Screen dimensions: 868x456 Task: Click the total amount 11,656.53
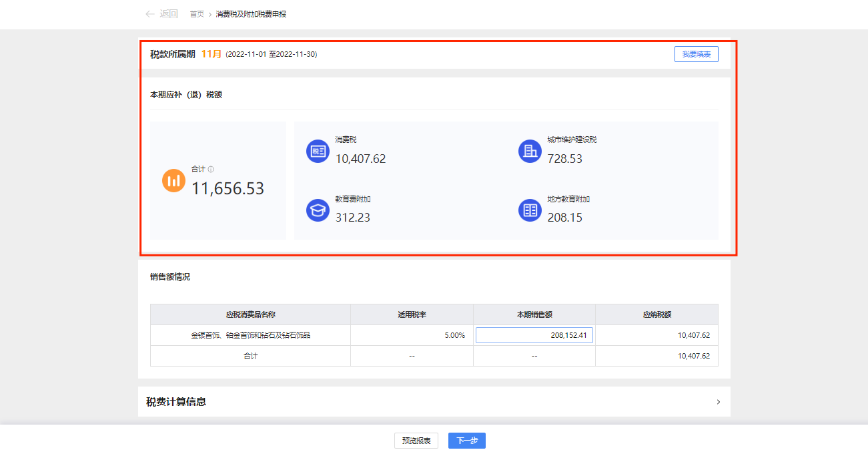tap(228, 189)
